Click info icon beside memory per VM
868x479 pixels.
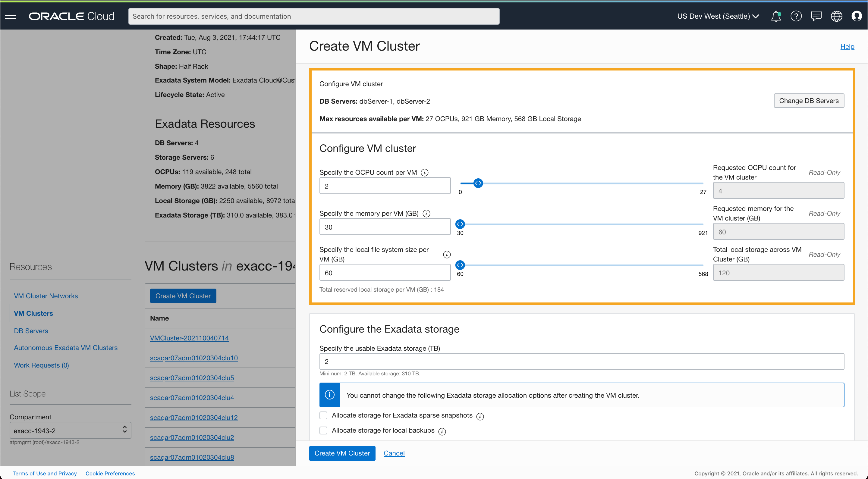(x=426, y=214)
